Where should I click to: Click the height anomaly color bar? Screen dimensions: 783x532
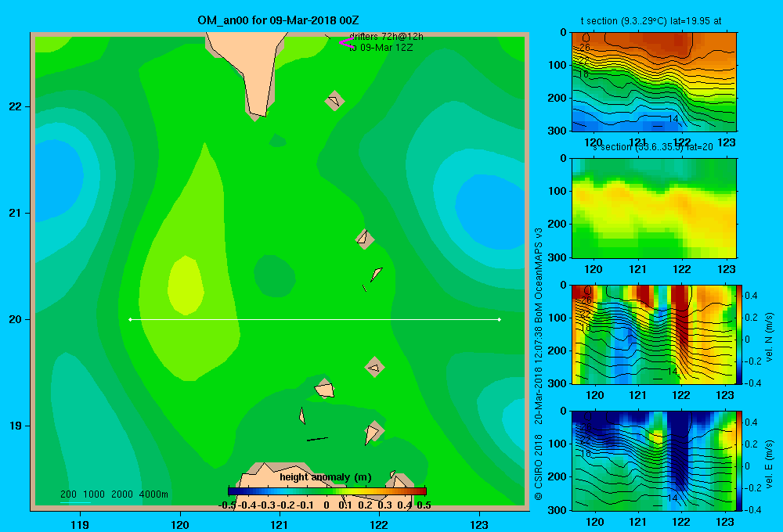tap(327, 491)
